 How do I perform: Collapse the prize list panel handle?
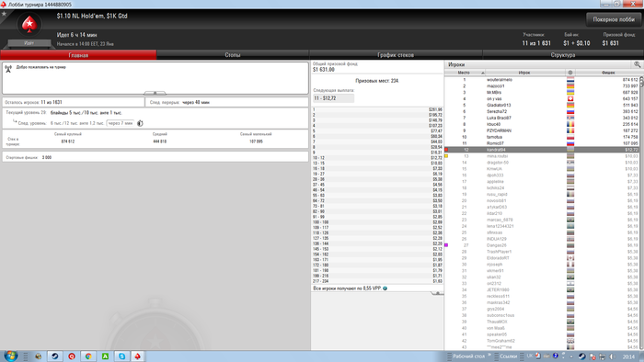coord(437,293)
